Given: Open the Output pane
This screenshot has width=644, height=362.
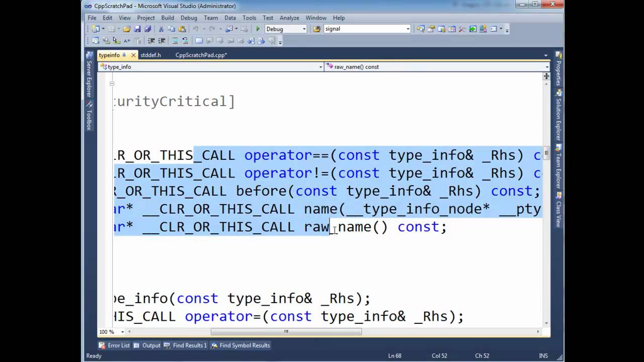Looking at the screenshot, I should coord(147,345).
